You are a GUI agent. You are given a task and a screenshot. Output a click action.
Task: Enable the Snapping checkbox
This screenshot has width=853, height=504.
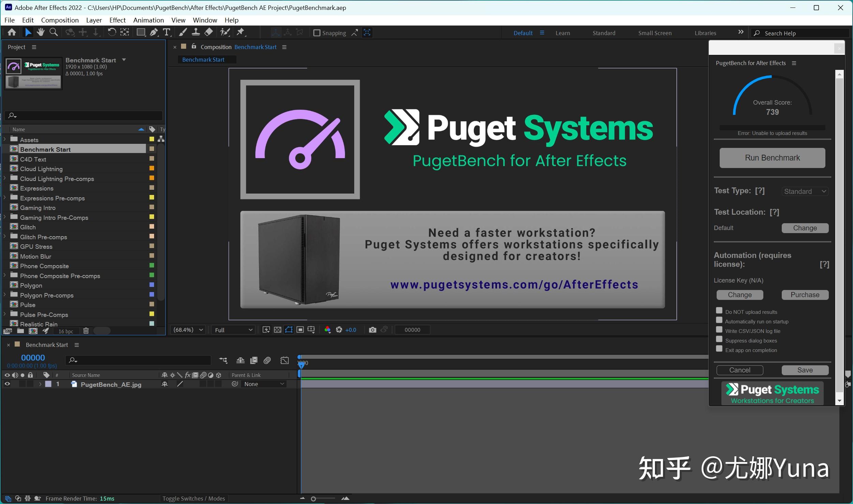[317, 33]
